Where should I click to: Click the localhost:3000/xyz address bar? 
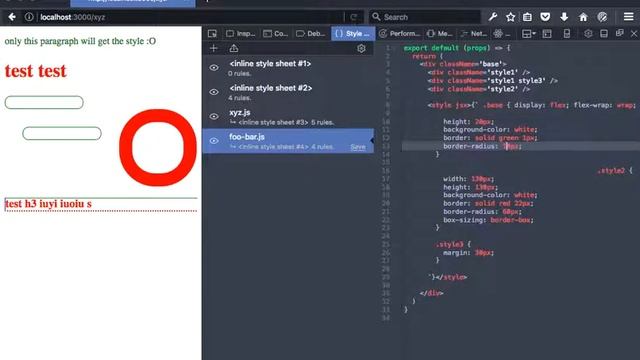(x=190, y=17)
